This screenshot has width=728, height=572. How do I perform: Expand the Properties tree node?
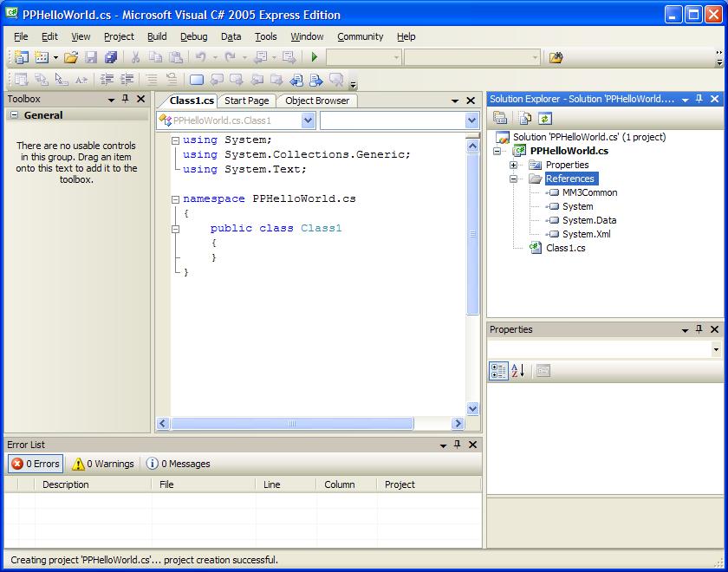[513, 165]
